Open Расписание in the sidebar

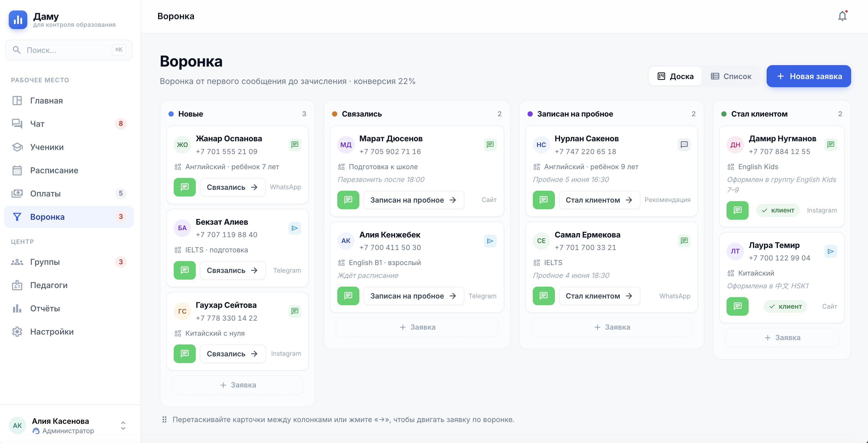click(69, 170)
